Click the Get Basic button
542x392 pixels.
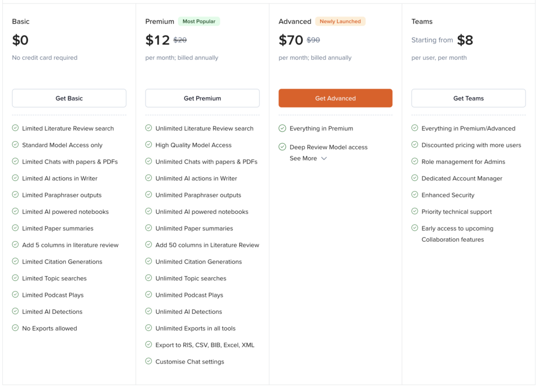(x=69, y=98)
